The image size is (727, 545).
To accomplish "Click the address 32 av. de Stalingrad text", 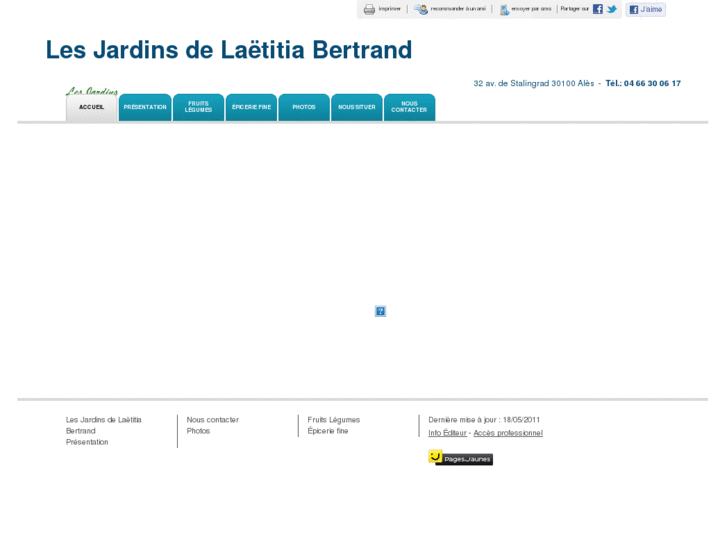I will click(533, 83).
